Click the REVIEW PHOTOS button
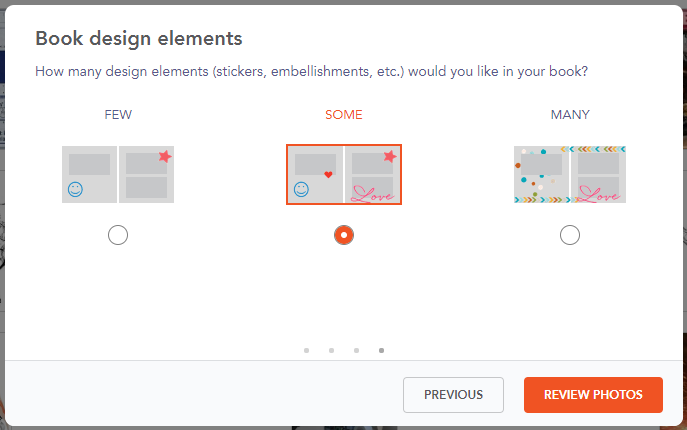 [x=593, y=395]
